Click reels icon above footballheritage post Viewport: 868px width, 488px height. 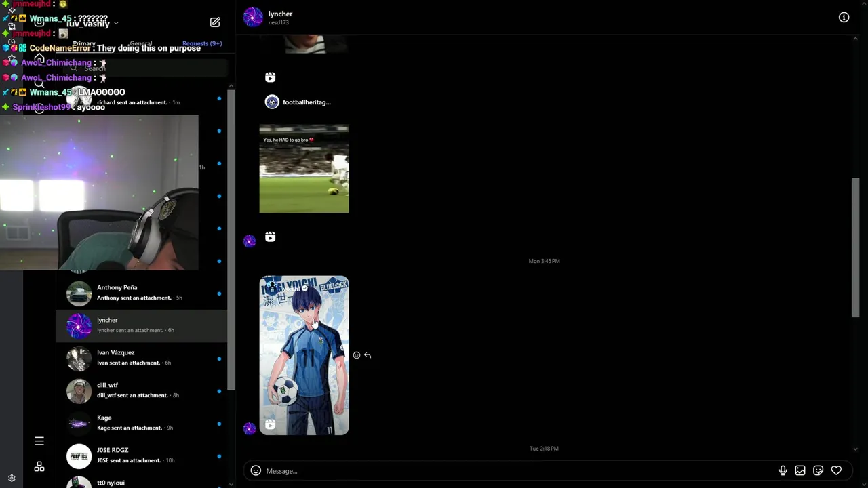[x=270, y=77]
